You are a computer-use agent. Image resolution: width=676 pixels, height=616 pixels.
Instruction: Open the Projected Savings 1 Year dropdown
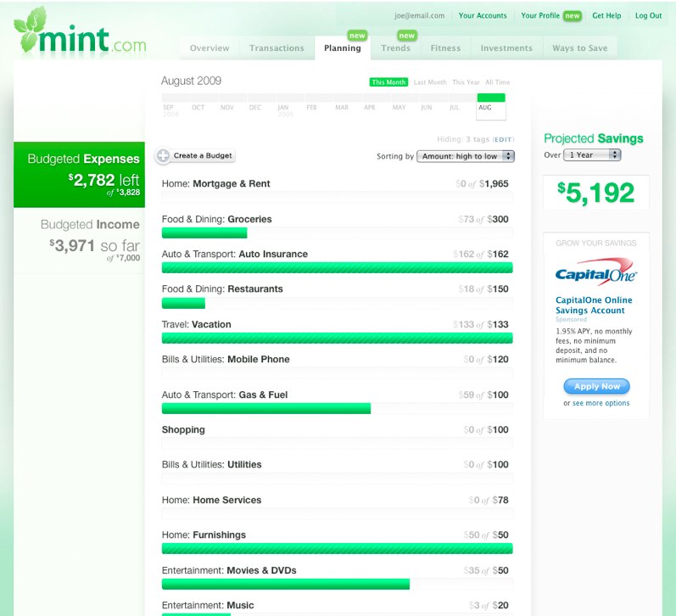coord(592,155)
